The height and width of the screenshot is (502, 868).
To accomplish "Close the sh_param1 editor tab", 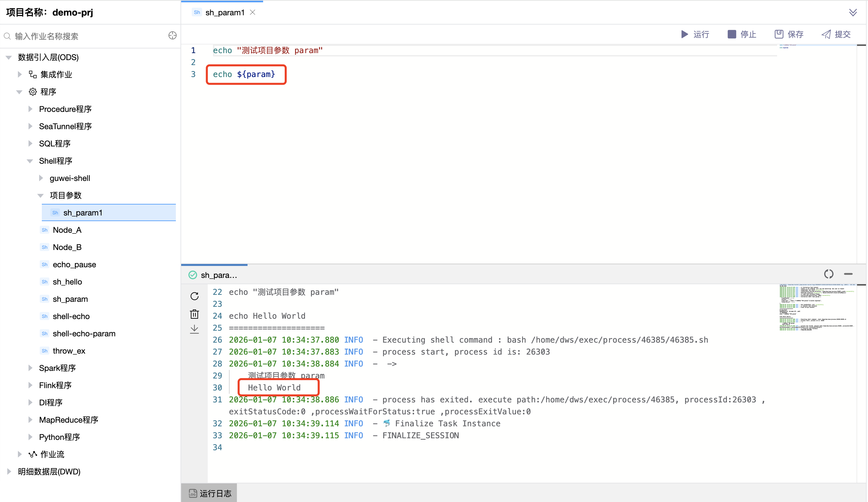I will [x=253, y=12].
